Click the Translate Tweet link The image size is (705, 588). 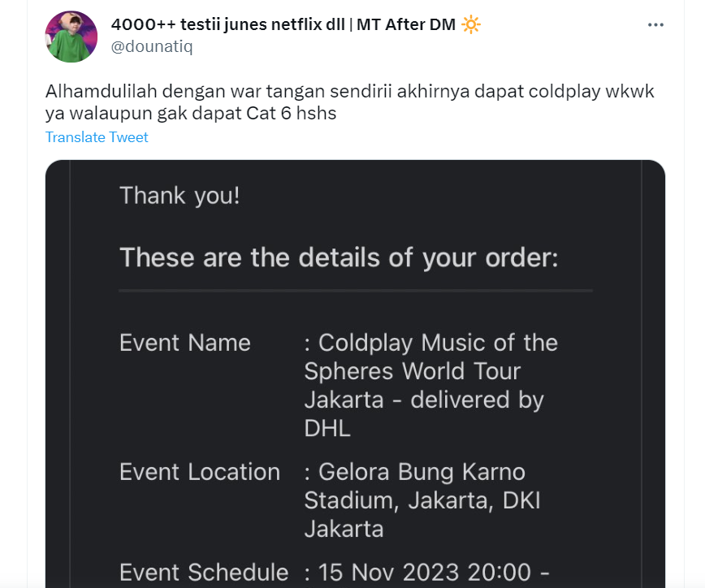coord(97,137)
